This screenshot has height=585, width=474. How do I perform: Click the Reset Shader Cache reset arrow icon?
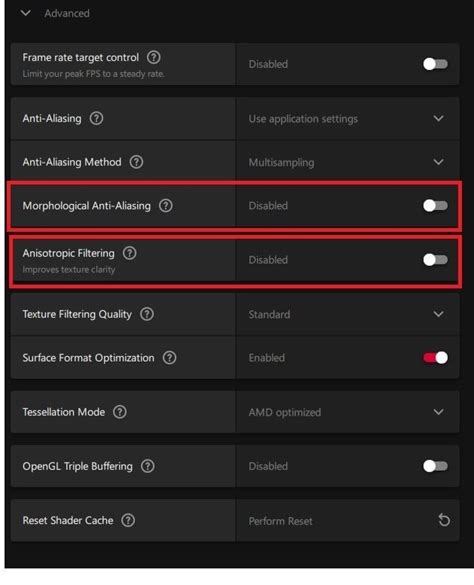pyautogui.click(x=444, y=520)
